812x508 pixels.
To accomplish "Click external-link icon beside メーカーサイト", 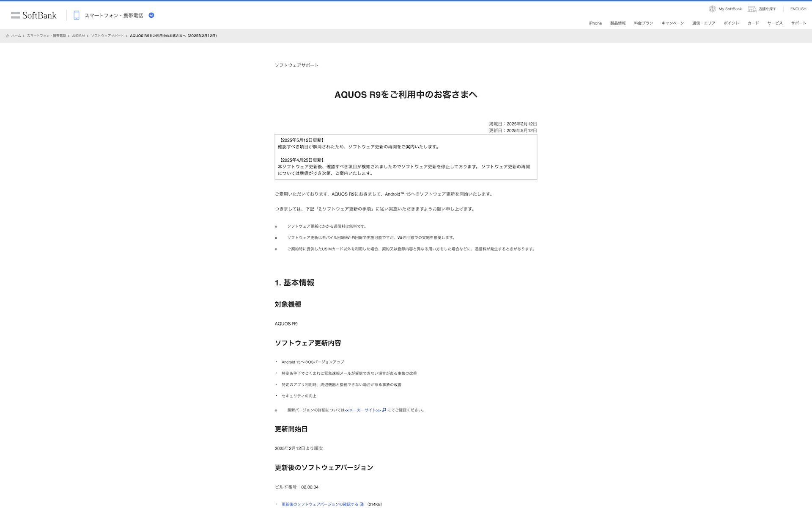I will pos(384,410).
